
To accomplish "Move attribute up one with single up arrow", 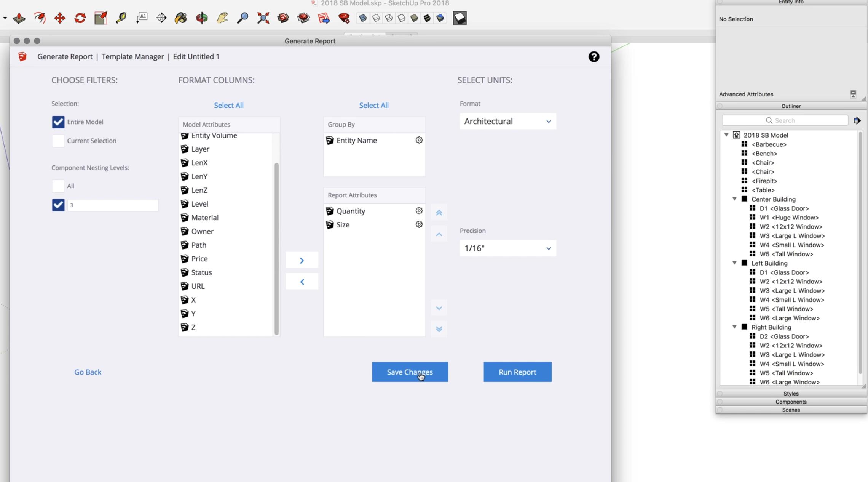I will tap(439, 234).
